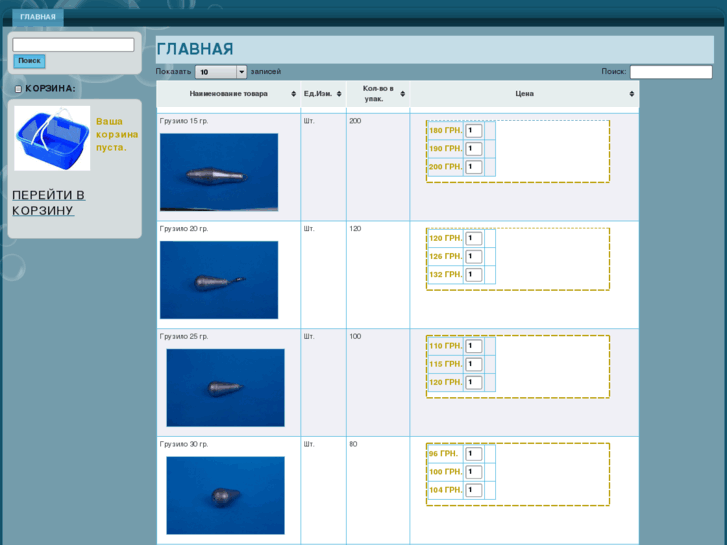The width and height of the screenshot is (727, 545).
Task: Select quantity field beside 104 ГРН.
Action: [x=473, y=489]
